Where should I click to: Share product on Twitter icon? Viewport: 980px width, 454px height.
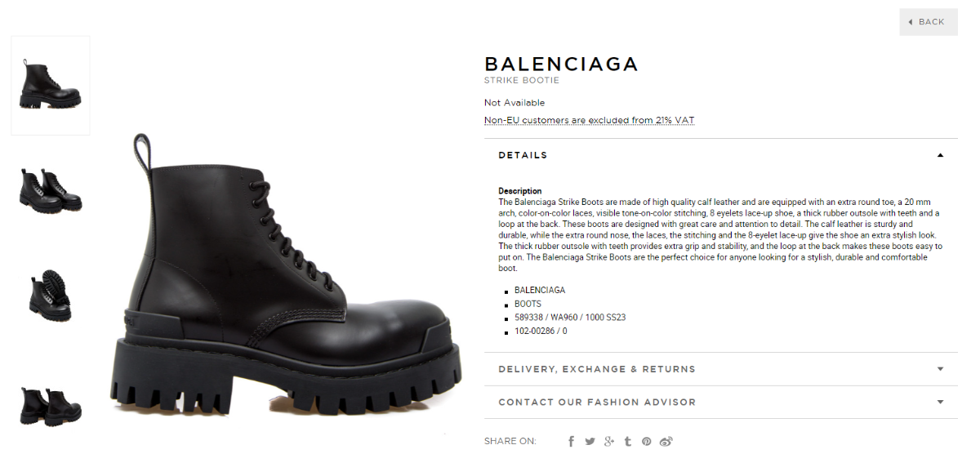(x=590, y=441)
